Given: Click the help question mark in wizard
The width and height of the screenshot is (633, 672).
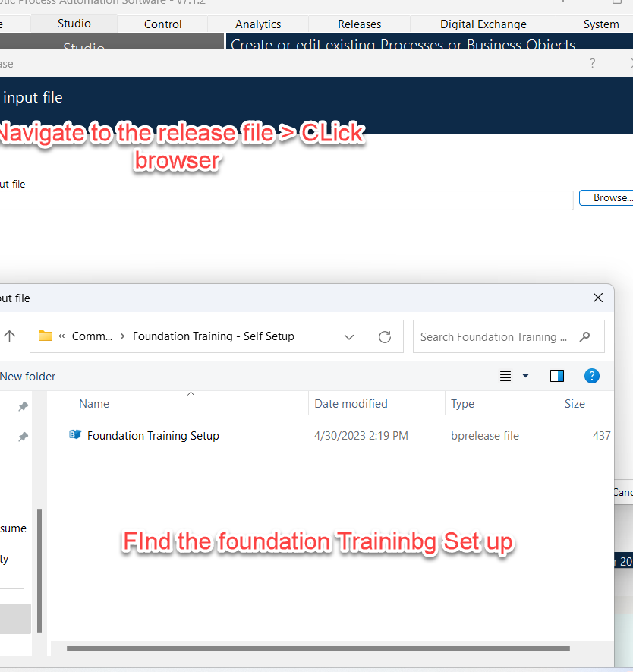Looking at the screenshot, I should (592, 64).
